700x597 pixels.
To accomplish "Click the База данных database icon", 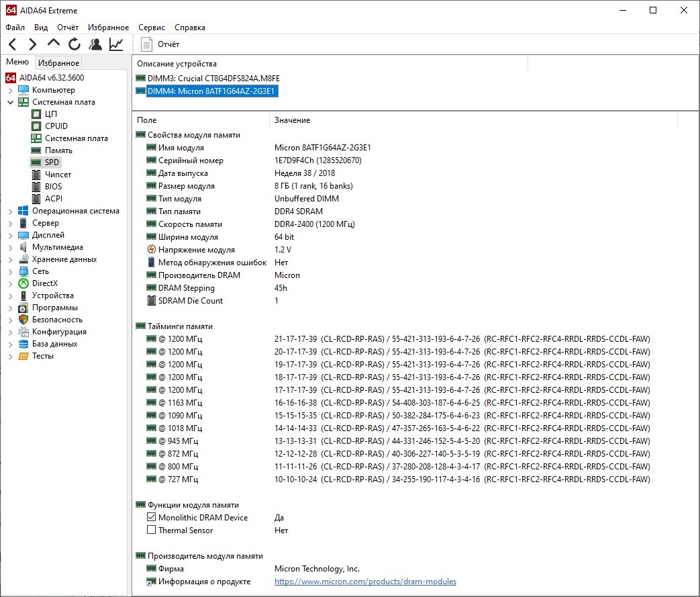I will [23, 344].
